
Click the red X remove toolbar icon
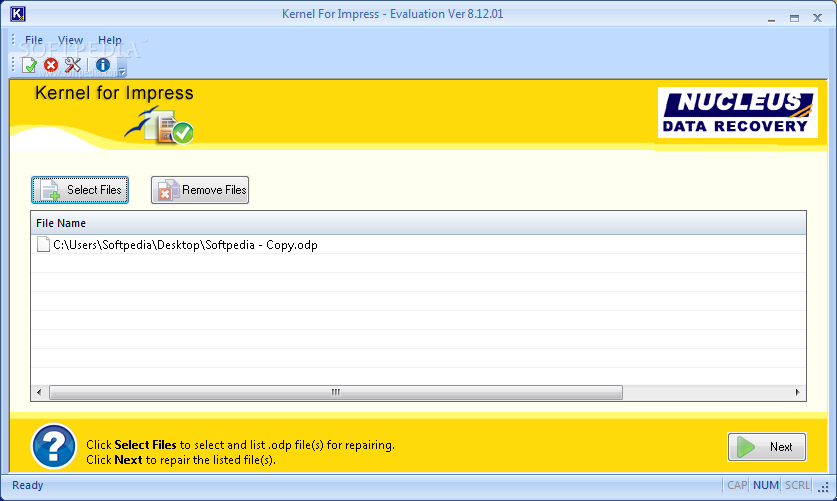(x=51, y=65)
